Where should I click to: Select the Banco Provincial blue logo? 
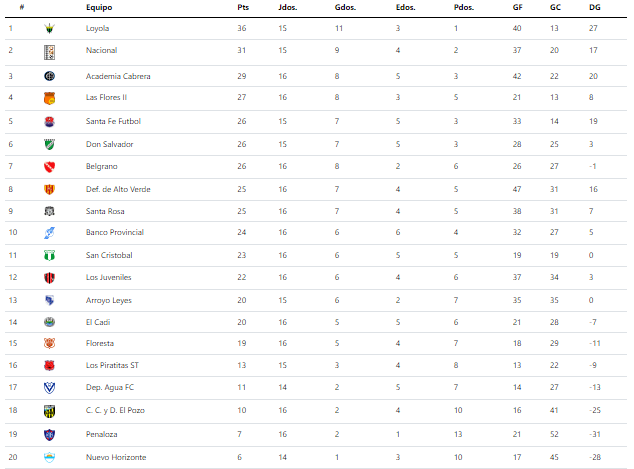pos(49,233)
